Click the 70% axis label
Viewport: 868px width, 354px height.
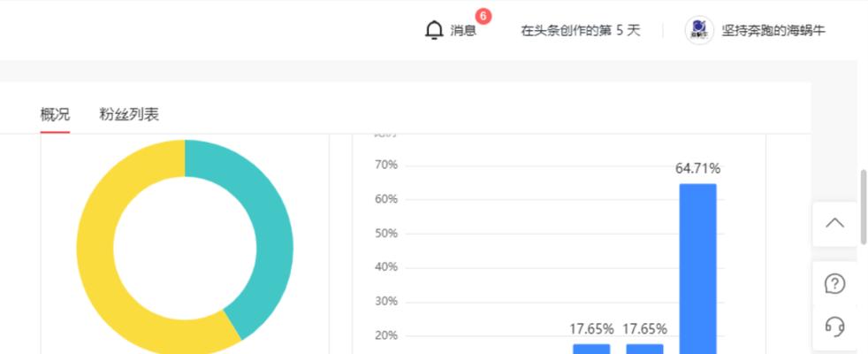pos(386,165)
